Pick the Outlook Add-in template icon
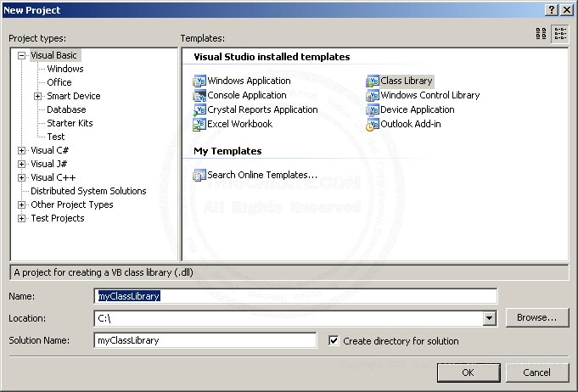578x392 pixels. coord(373,124)
